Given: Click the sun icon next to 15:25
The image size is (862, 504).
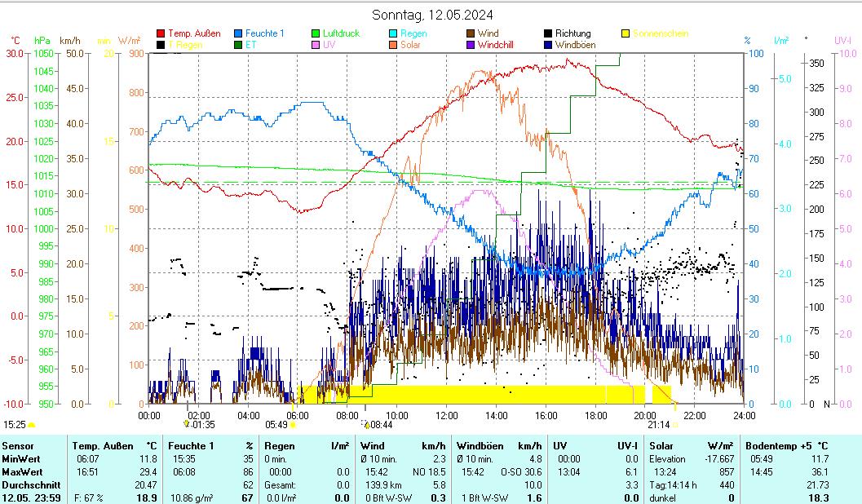Looking at the screenshot, I should pos(31,425).
